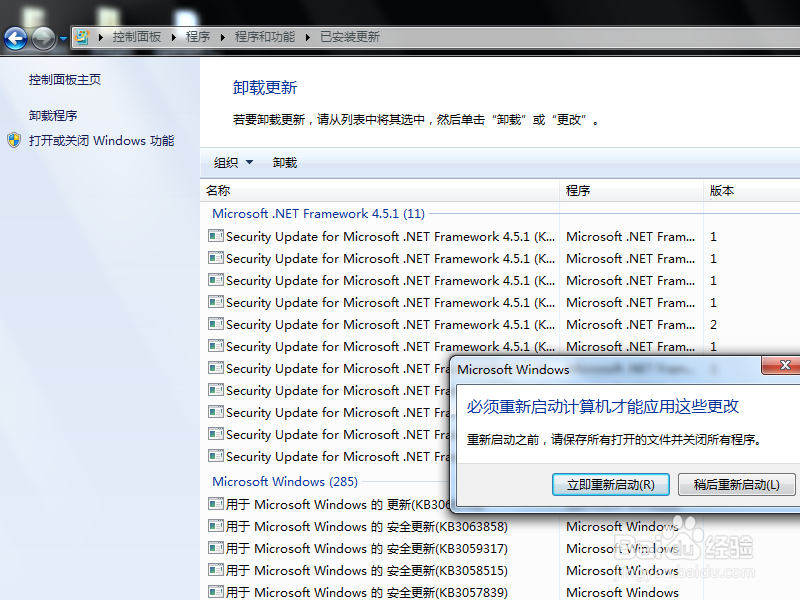
Task: Open 卸载程序 link in sidebar
Action: tap(53, 116)
